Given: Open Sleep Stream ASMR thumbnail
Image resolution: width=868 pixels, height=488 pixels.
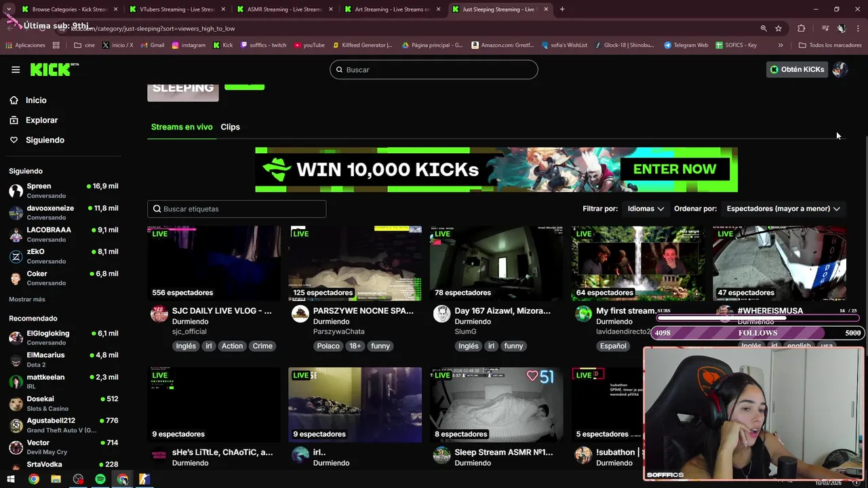Looking at the screenshot, I should point(496,405).
